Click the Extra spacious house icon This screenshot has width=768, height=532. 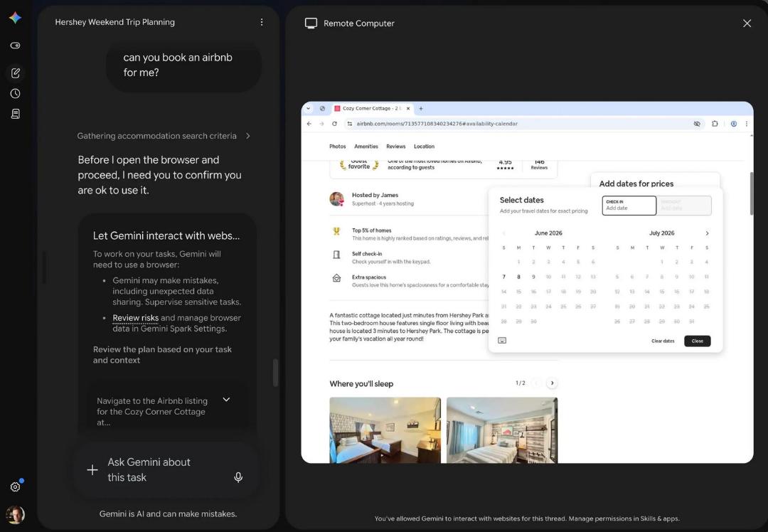(336, 278)
